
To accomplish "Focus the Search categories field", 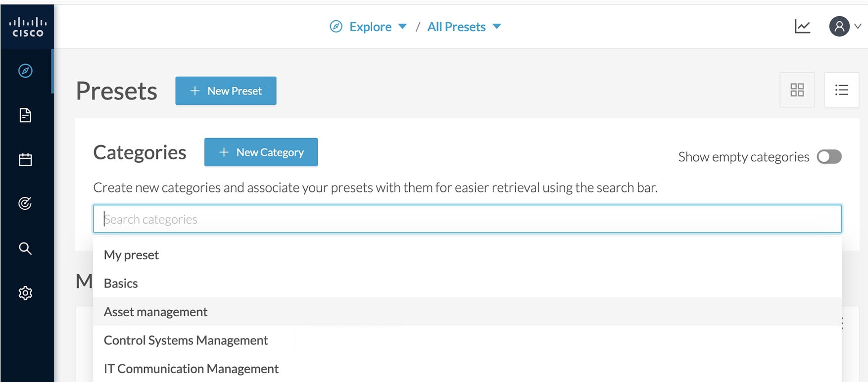I will tap(467, 219).
